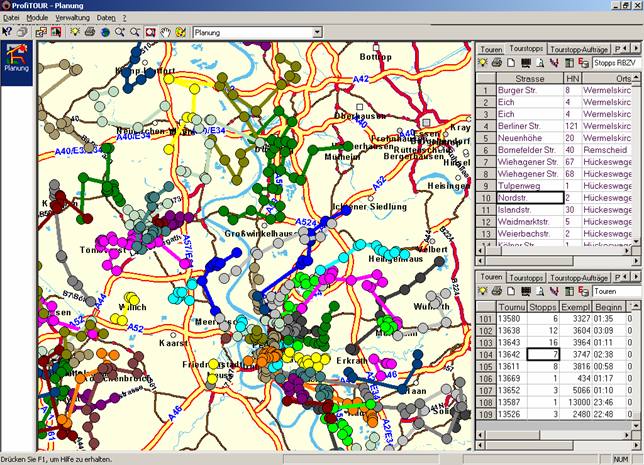Screen dimensions: 644x465
Task: Click the Tulpenweg street cell
Action: coord(530,186)
